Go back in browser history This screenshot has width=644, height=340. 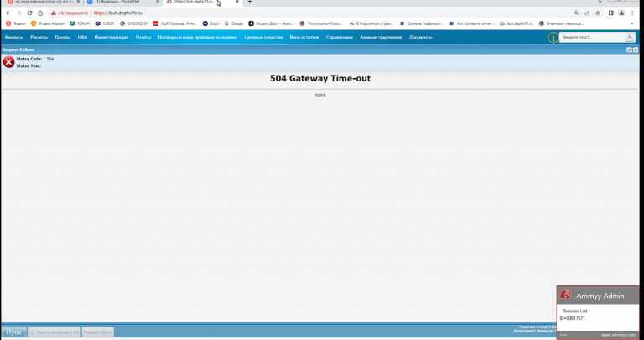pyautogui.click(x=8, y=13)
